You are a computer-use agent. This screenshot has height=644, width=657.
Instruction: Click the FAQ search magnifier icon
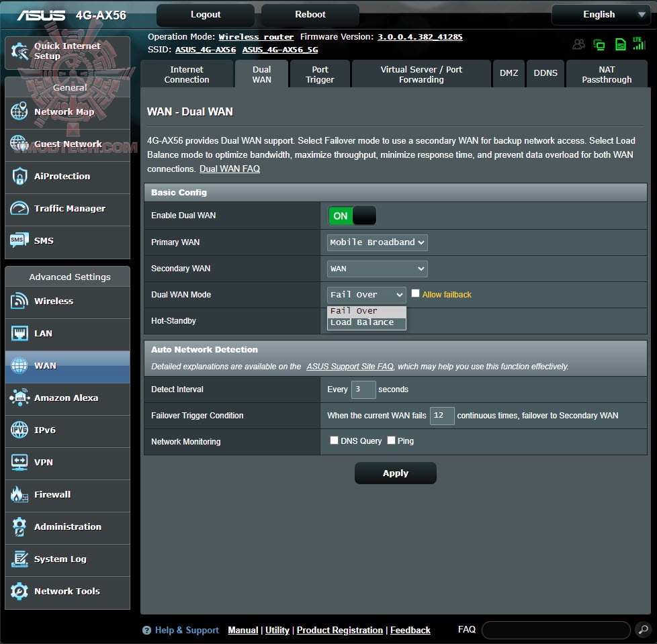[x=643, y=629]
